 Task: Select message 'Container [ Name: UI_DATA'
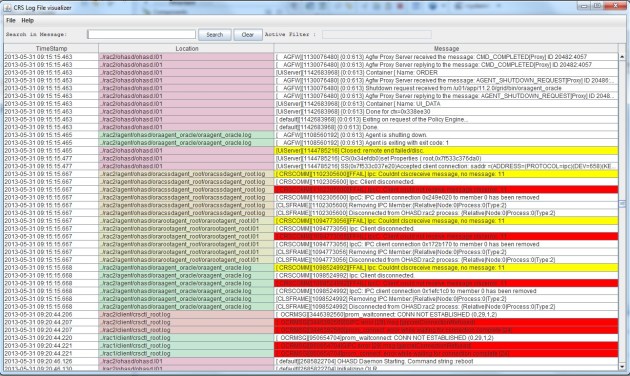coord(446,104)
